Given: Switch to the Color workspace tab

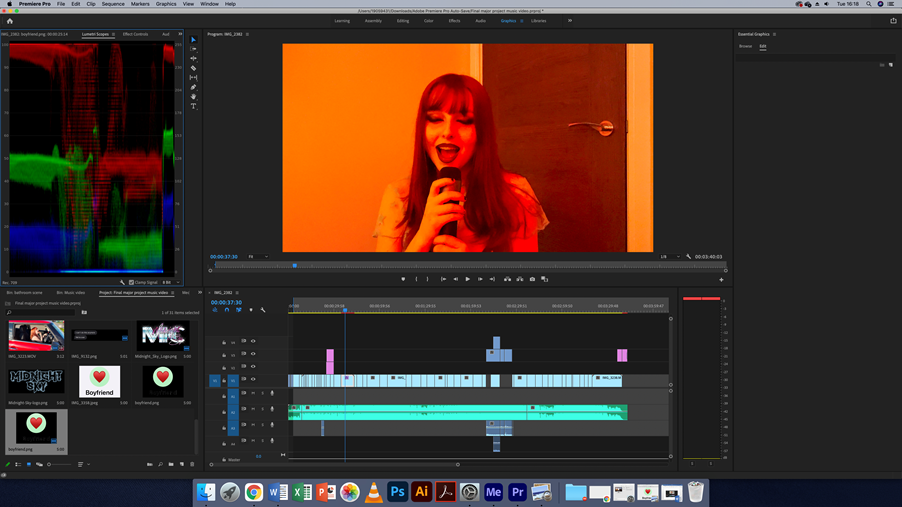Looking at the screenshot, I should 428,21.
